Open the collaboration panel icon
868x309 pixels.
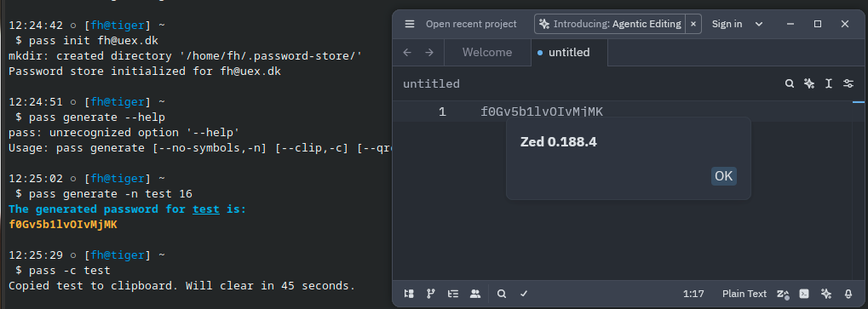click(475, 294)
